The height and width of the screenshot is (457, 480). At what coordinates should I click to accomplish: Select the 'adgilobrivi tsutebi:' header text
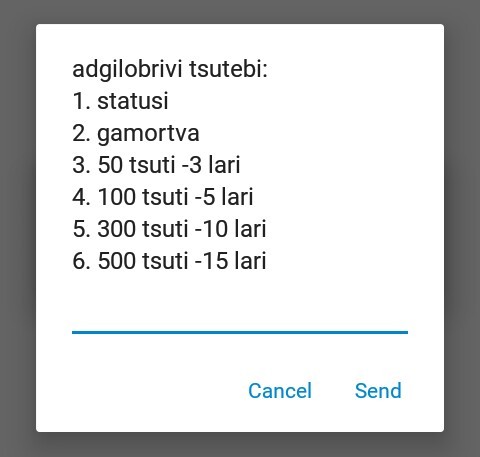170,70
